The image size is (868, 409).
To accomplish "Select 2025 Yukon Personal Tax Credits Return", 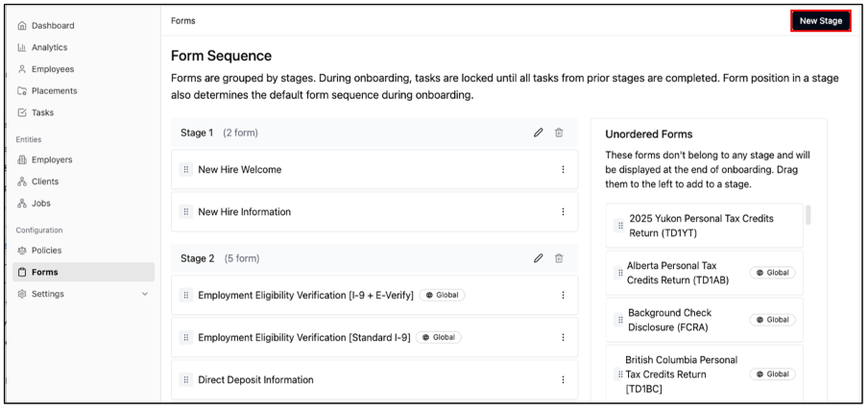I will [704, 226].
